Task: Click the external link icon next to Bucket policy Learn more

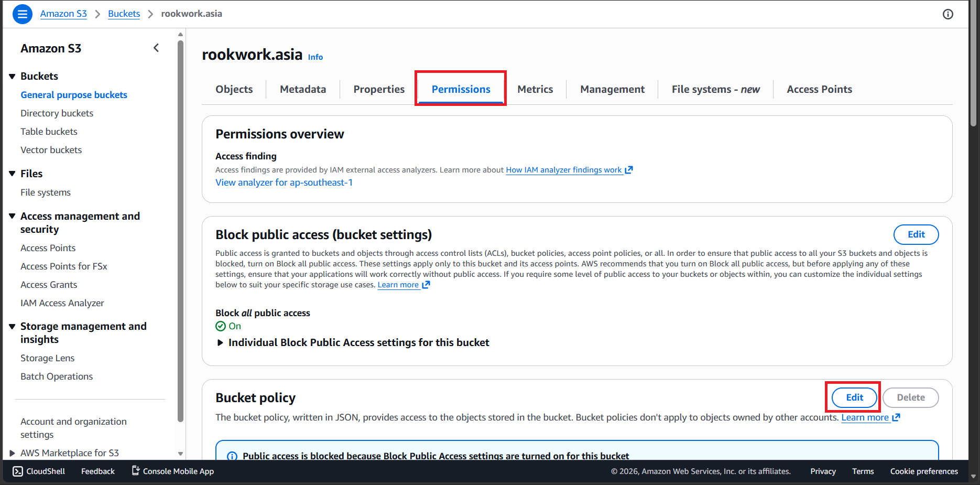Action: click(896, 417)
